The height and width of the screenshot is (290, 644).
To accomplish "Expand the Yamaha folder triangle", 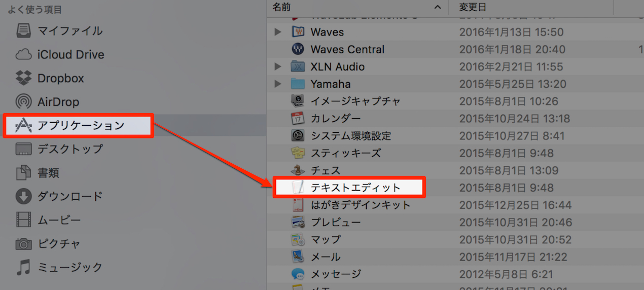I will [277, 84].
